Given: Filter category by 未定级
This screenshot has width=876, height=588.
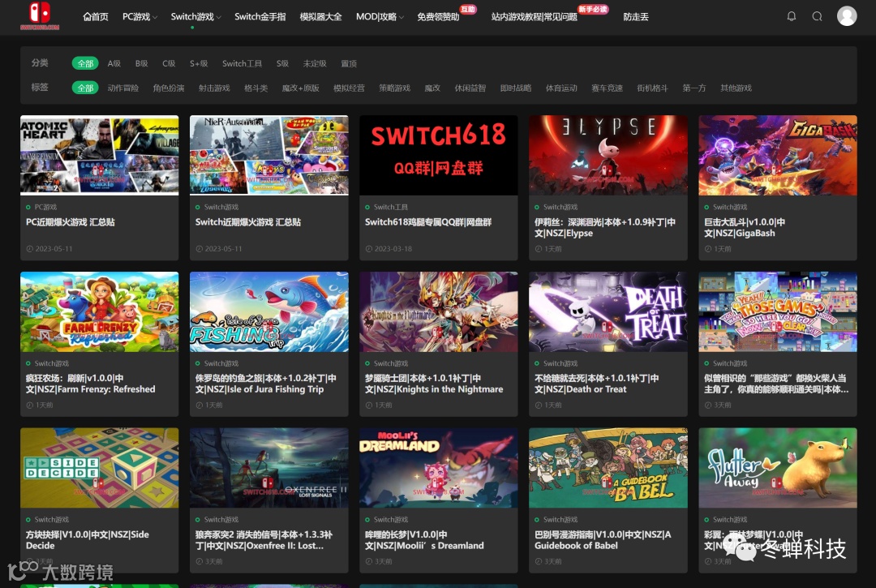Looking at the screenshot, I should click(315, 63).
